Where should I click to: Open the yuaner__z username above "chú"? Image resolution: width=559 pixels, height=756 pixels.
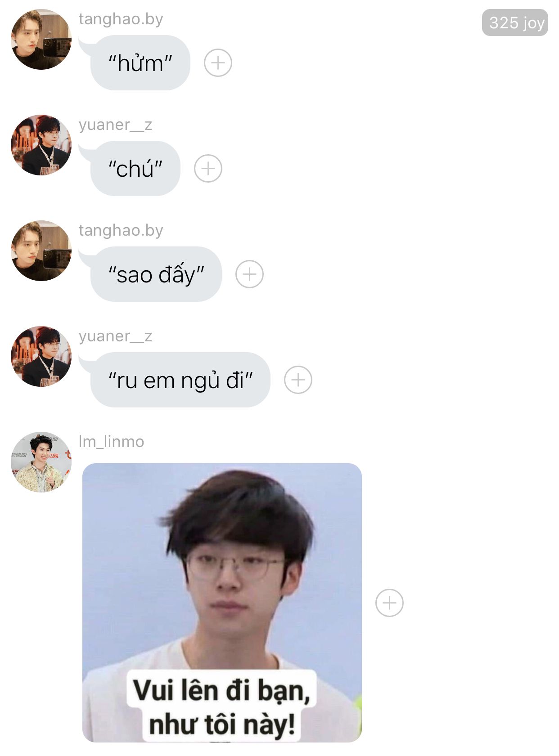click(x=115, y=125)
